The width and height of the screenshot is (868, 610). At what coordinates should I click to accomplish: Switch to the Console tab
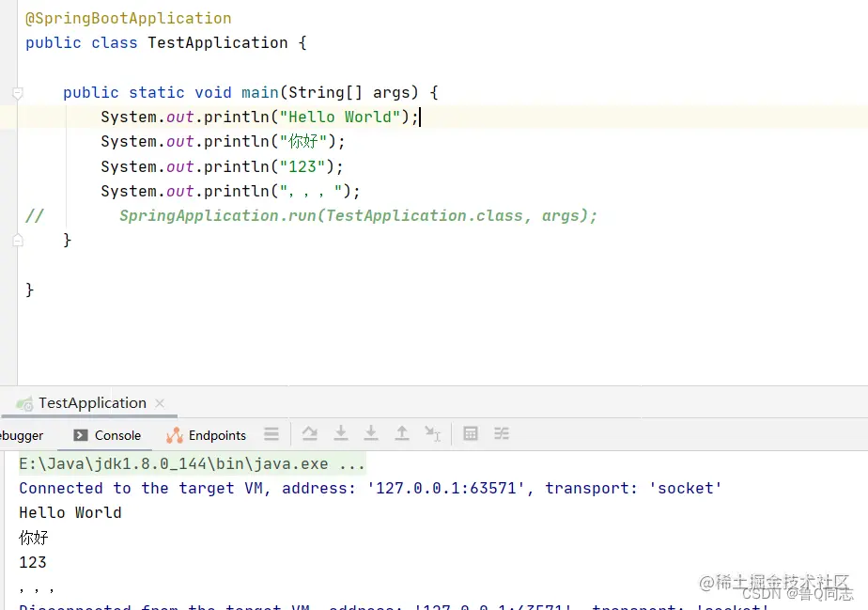[107, 435]
